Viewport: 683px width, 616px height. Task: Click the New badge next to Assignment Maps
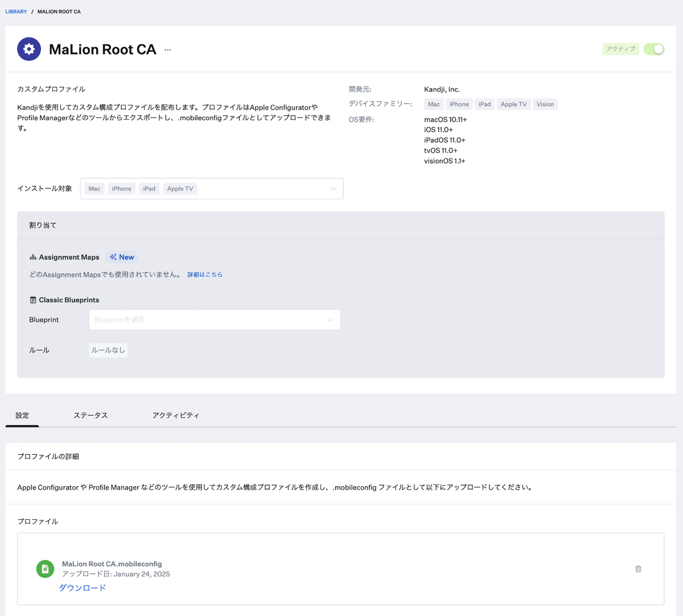point(122,257)
